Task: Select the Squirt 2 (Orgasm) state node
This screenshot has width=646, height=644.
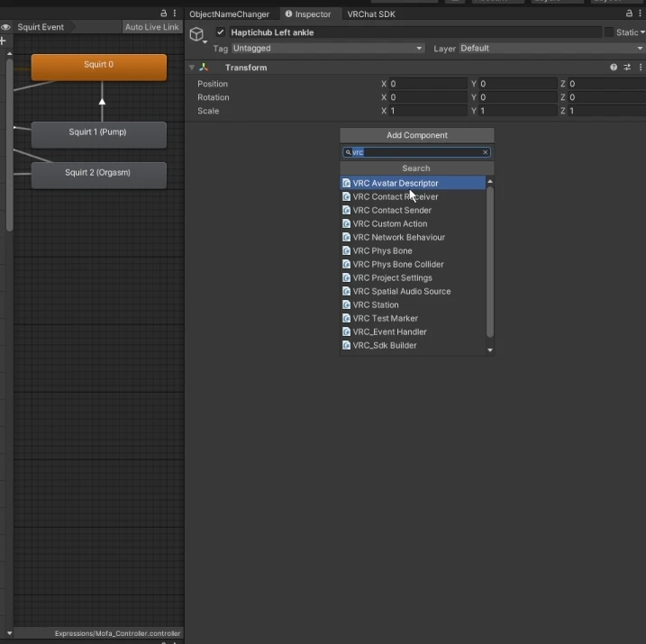Action: (x=99, y=175)
